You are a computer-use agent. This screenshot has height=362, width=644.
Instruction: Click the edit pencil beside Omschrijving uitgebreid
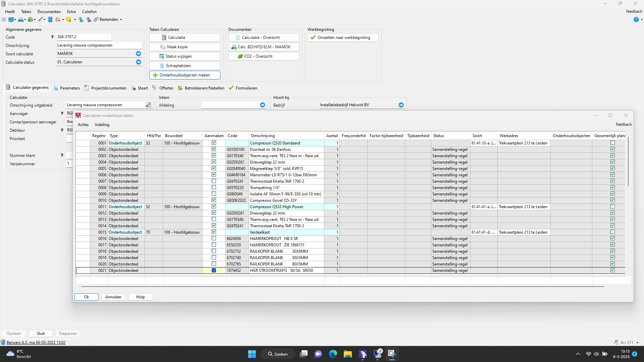coord(148,105)
